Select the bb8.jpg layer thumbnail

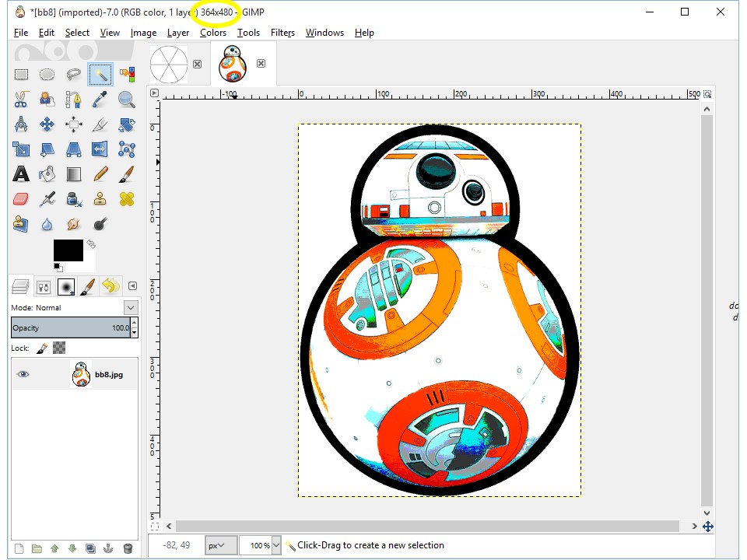pos(81,374)
